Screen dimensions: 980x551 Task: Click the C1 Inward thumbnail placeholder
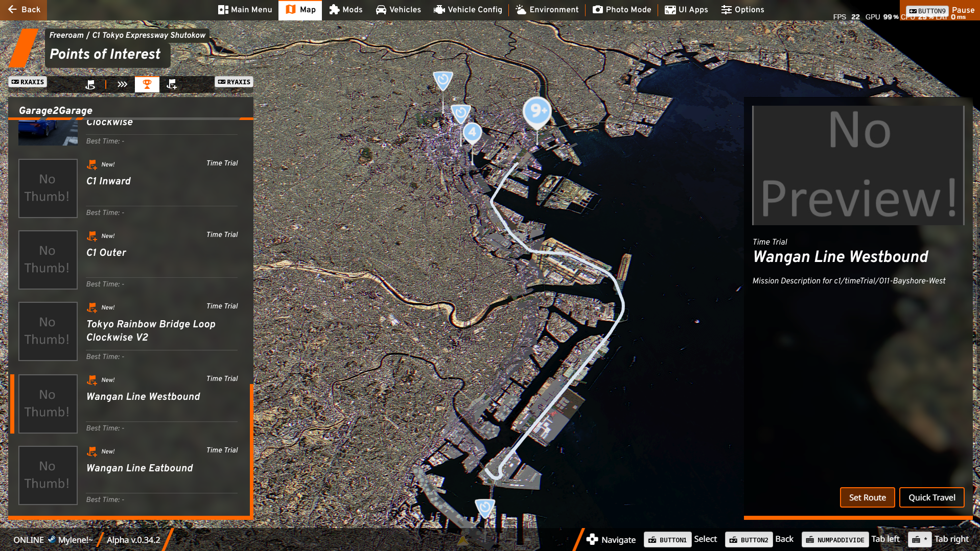click(x=48, y=188)
